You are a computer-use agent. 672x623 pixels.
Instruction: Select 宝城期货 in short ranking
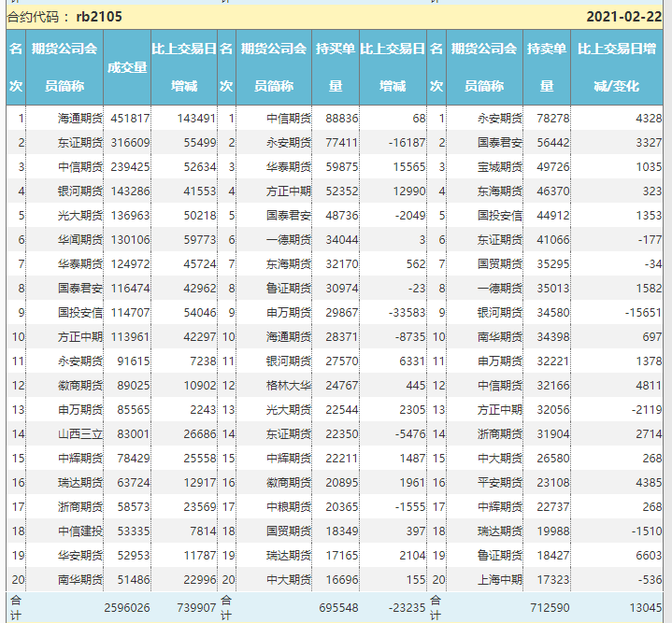click(500, 167)
